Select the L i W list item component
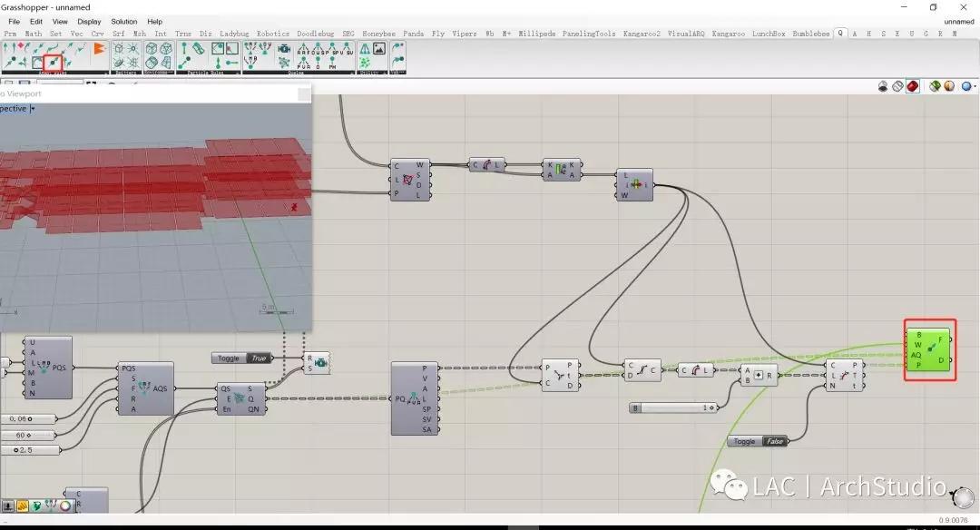The image size is (980, 530). (634, 185)
